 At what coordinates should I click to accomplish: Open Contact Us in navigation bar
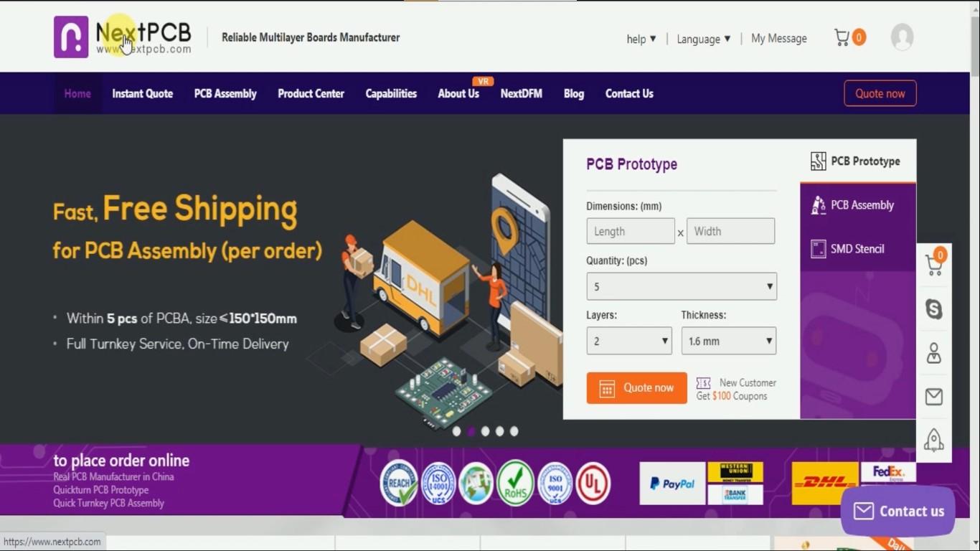click(629, 93)
